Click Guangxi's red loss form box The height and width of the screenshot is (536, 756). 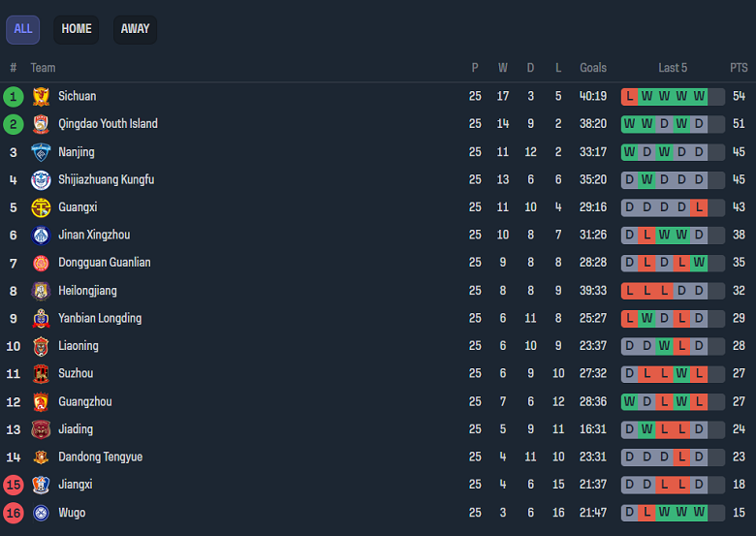699,207
